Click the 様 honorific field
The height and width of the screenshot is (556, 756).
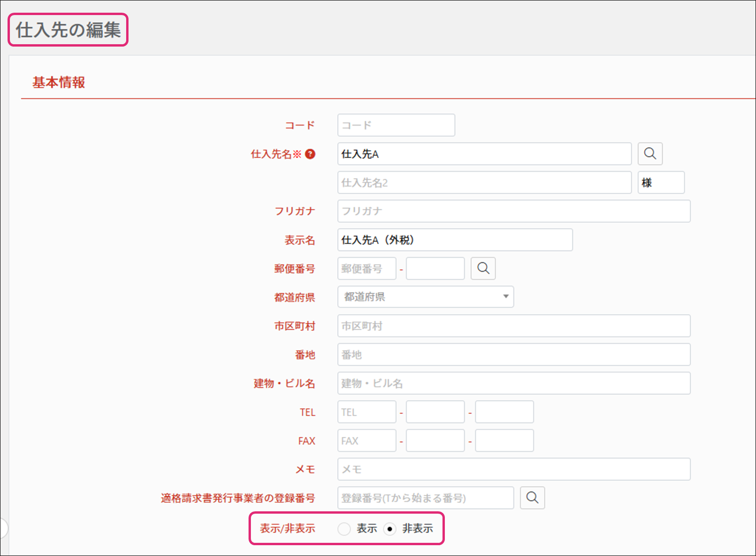pos(660,183)
